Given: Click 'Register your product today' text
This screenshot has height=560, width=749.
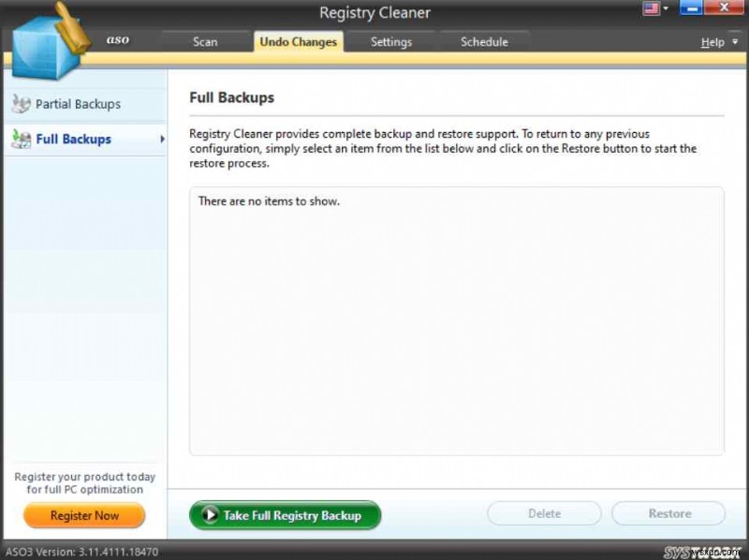Looking at the screenshot, I should tap(84, 477).
